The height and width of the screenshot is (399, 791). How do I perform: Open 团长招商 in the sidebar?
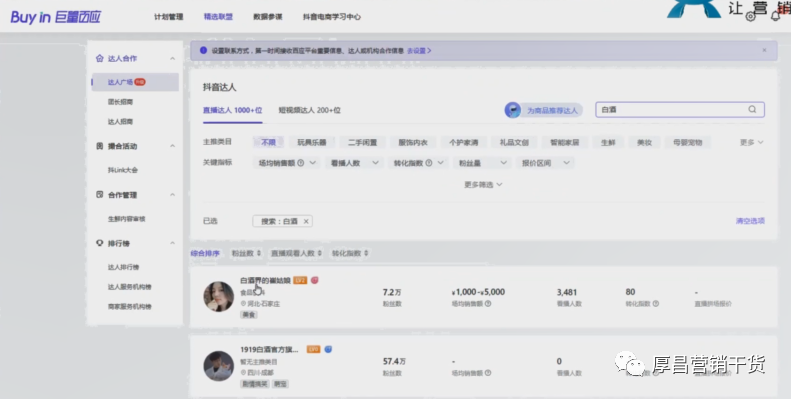click(120, 102)
